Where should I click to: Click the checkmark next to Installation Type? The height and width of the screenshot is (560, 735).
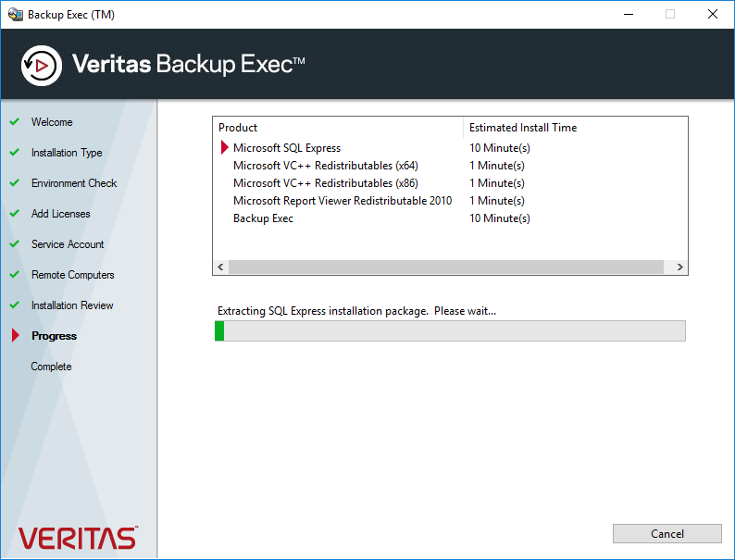[x=15, y=153]
